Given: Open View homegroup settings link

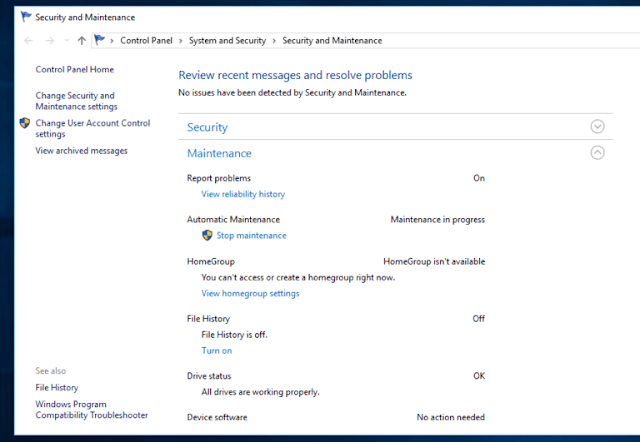Looking at the screenshot, I should (x=250, y=293).
